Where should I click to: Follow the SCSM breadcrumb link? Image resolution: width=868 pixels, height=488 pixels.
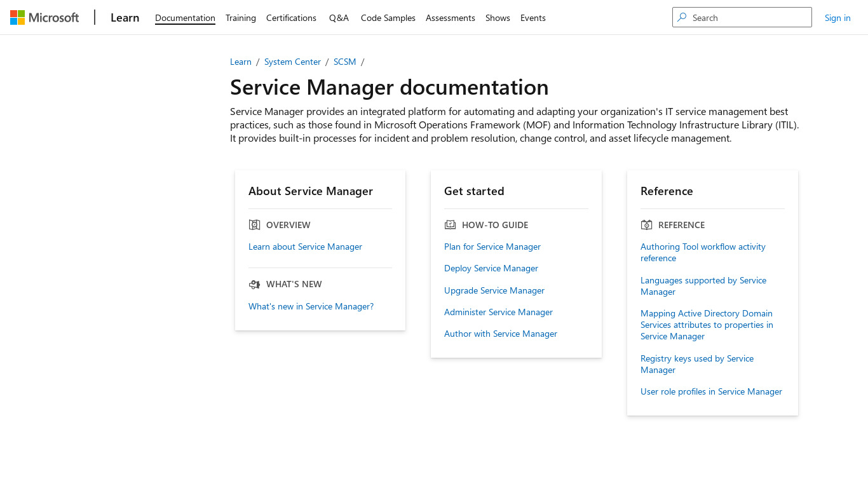pyautogui.click(x=345, y=62)
